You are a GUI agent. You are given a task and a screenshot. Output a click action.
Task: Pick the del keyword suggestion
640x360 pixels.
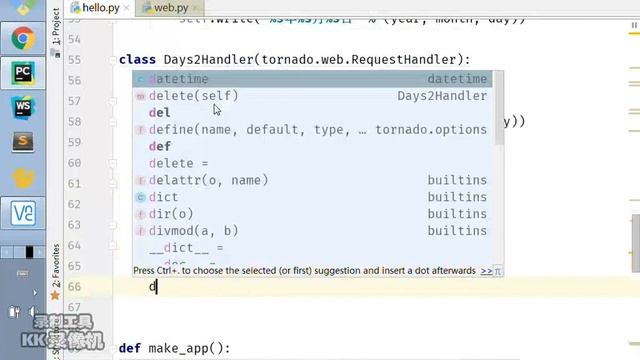(312, 113)
